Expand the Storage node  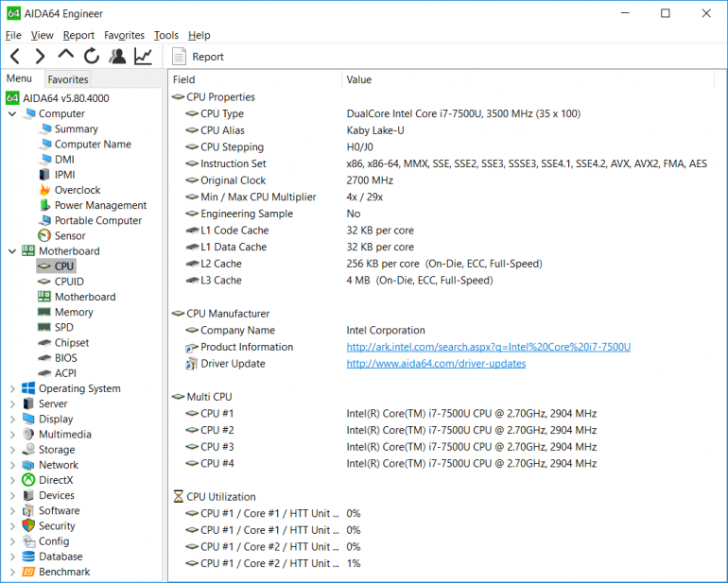point(12,450)
